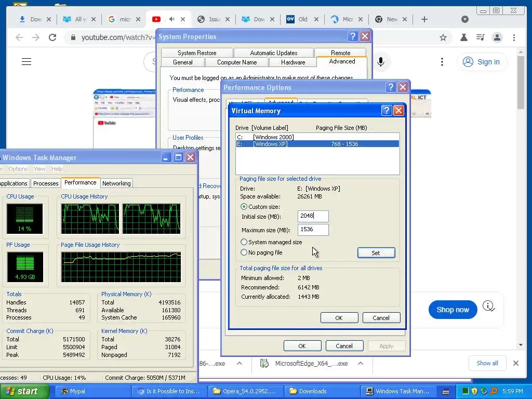Click the security shield tray icon
Screen dimensions: 532x399
pyautogui.click(x=474, y=391)
